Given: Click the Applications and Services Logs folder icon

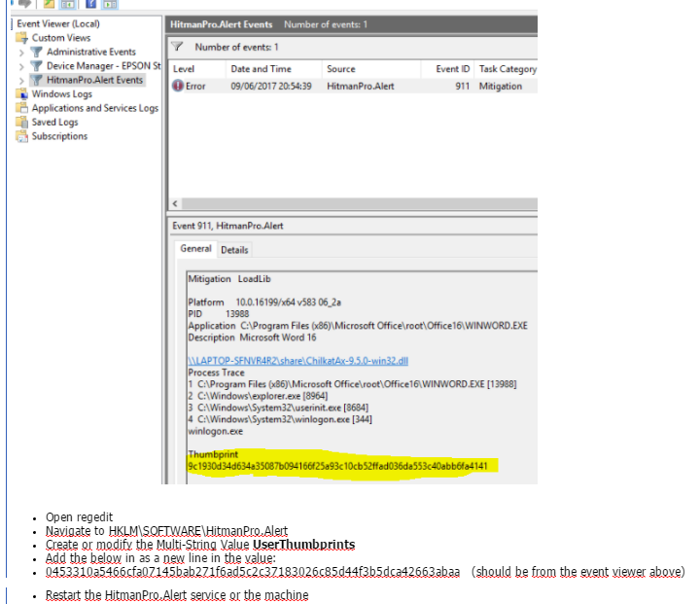Looking at the screenshot, I should (x=21, y=108).
